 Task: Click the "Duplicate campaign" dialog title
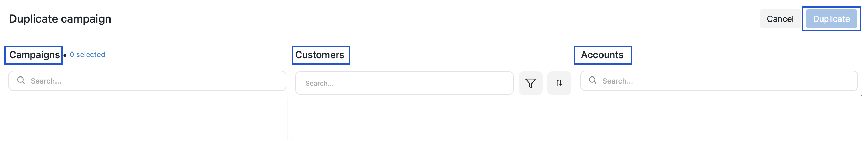[x=60, y=19]
